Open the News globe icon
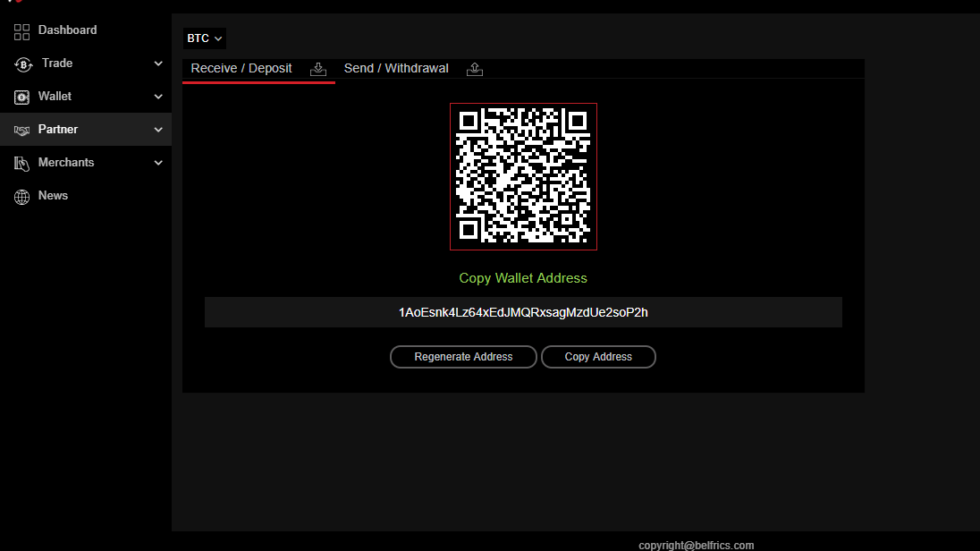This screenshot has height=551, width=980. click(21, 195)
